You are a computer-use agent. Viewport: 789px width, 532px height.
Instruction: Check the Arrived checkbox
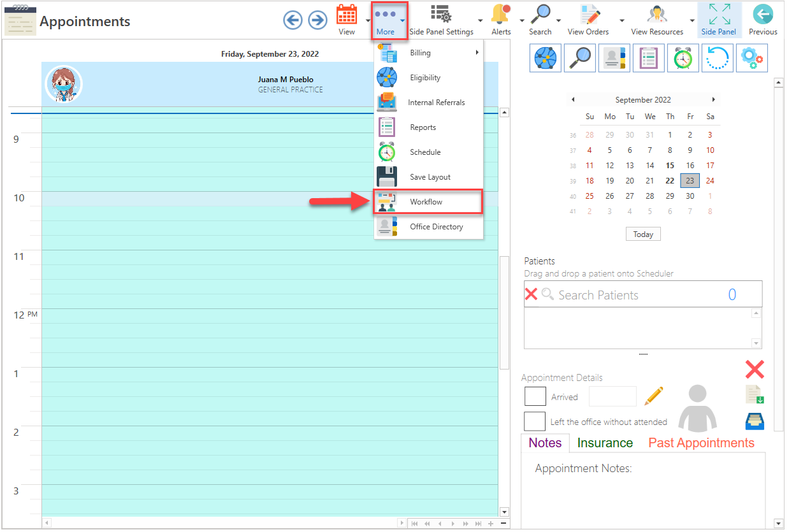pos(535,396)
